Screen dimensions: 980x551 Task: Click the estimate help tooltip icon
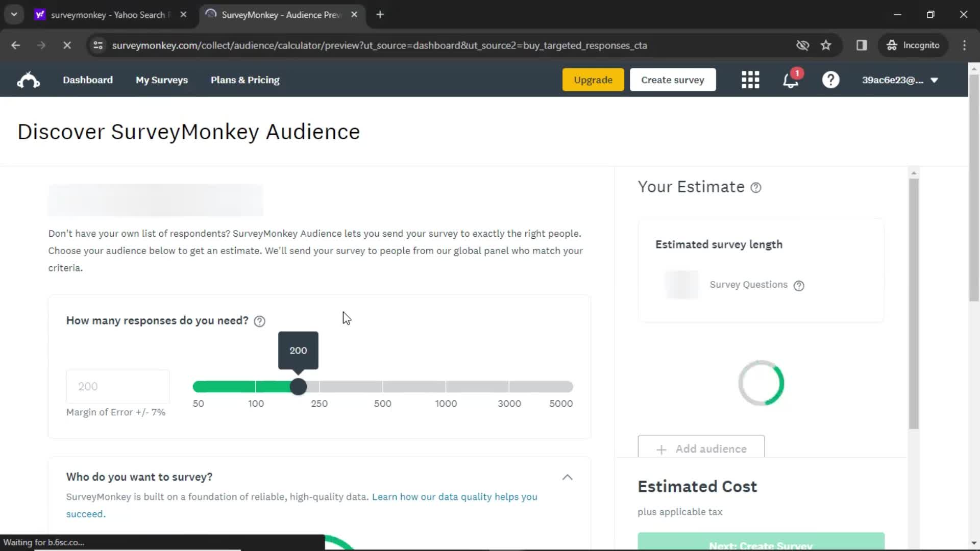[756, 187]
